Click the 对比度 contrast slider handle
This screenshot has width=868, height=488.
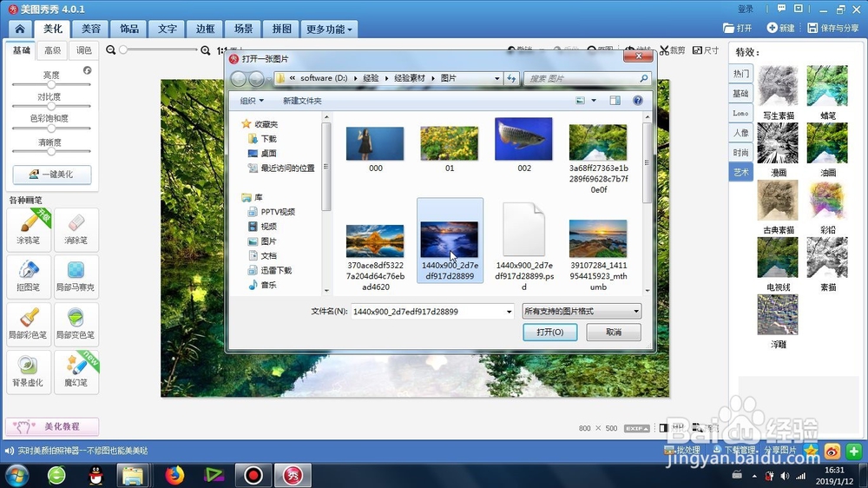point(51,106)
